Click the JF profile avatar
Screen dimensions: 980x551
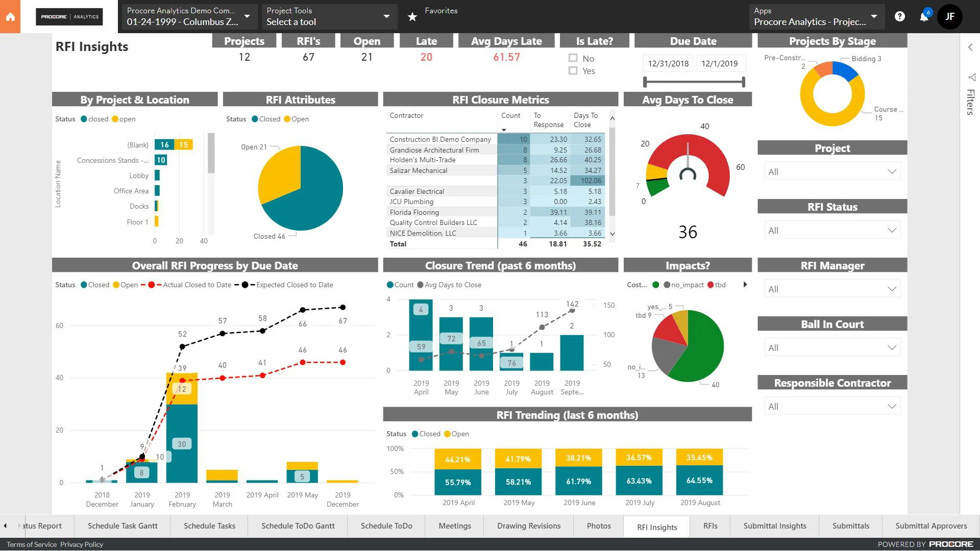pos(950,16)
